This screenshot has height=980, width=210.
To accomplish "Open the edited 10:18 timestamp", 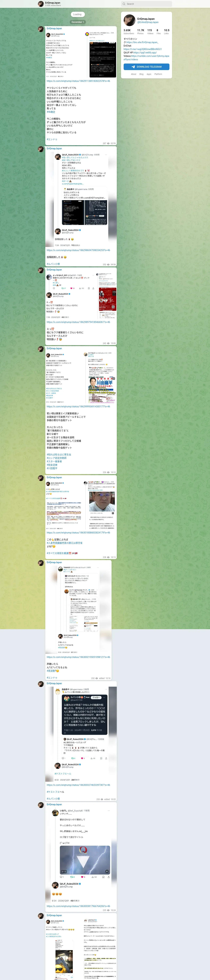I will coord(105,678).
